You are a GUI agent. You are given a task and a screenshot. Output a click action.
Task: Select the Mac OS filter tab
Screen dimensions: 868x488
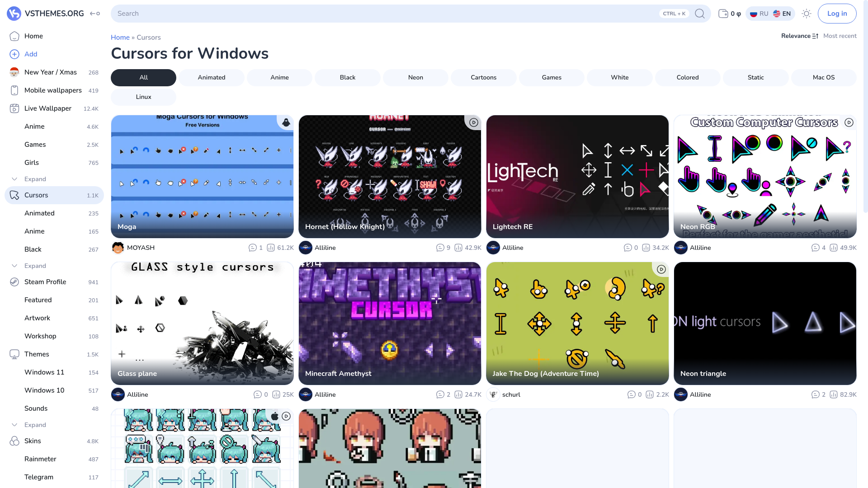pos(824,77)
